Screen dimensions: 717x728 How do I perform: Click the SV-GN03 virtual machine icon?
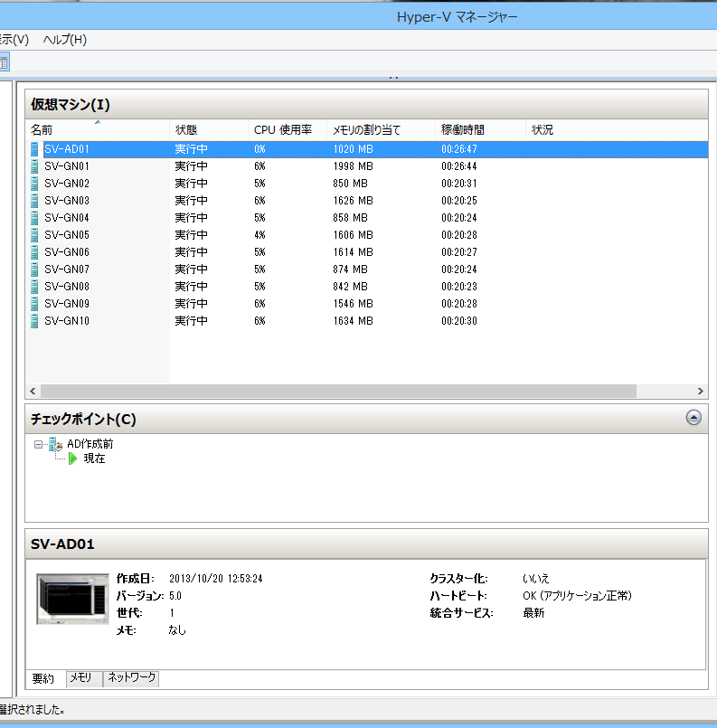(34, 201)
